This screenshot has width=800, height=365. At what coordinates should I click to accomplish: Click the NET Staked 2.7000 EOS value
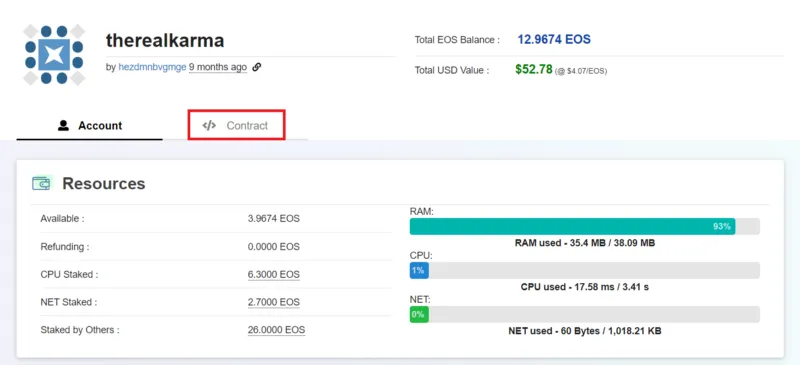click(x=273, y=302)
